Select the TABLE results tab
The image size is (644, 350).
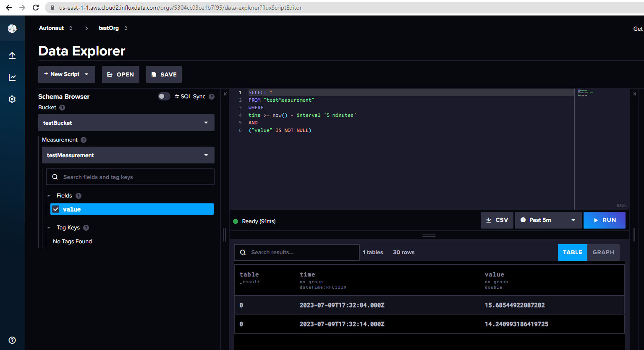pyautogui.click(x=572, y=252)
